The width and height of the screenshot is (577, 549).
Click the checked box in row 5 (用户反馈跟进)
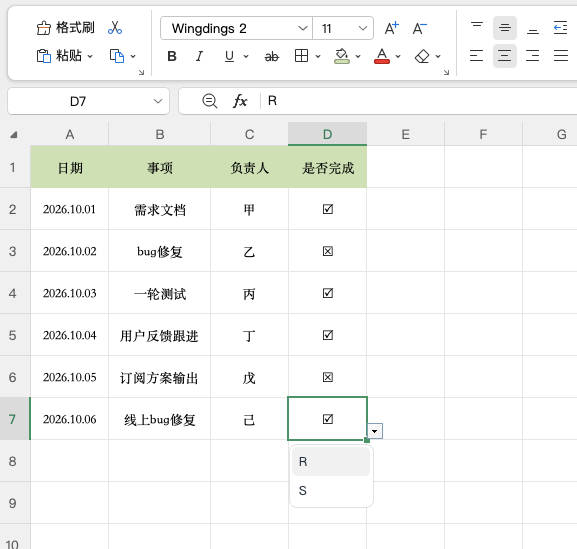(328, 335)
